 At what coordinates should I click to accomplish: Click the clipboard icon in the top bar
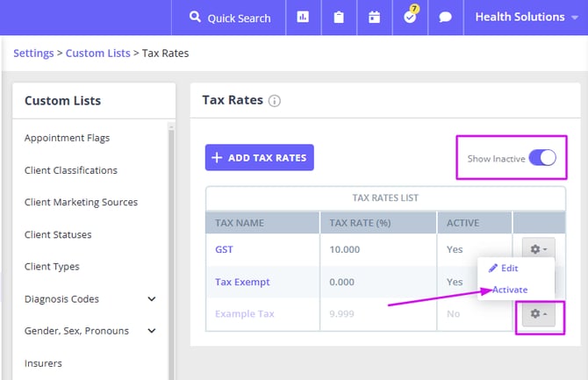click(339, 18)
